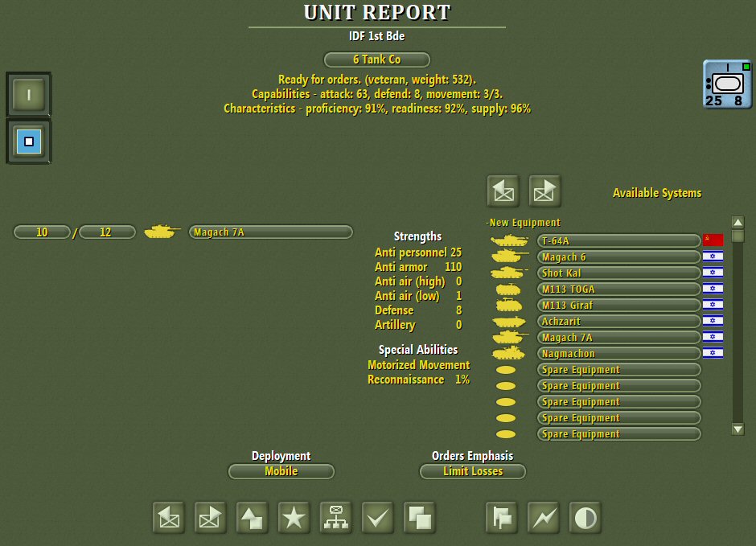Select the first Spare Equipment slot
The height and width of the screenshot is (546, 756).
coord(618,370)
